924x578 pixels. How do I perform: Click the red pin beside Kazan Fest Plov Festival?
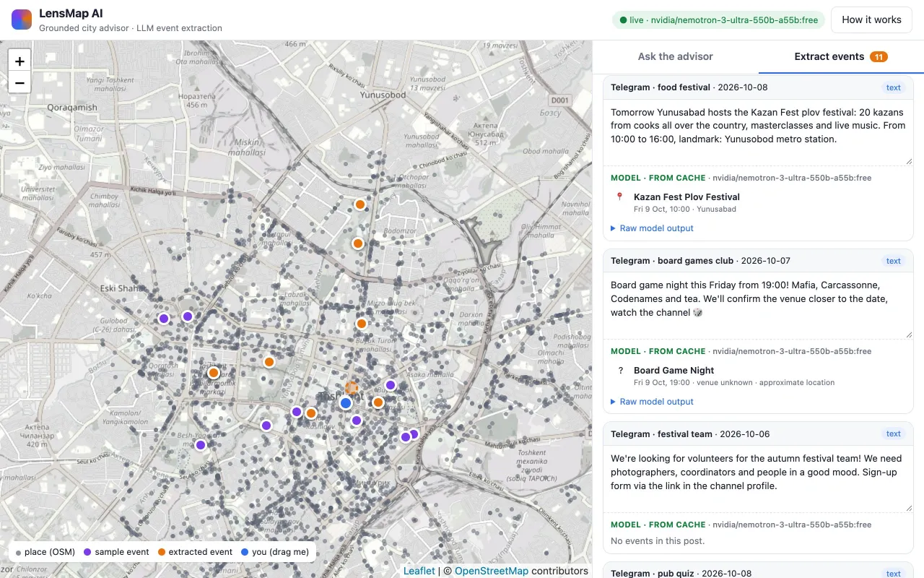pyautogui.click(x=619, y=197)
